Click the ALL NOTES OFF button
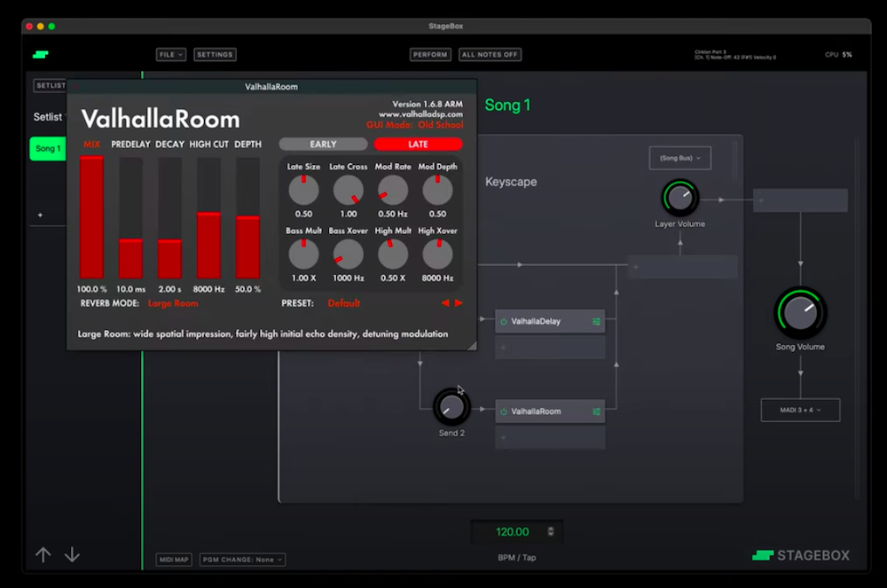This screenshot has width=887, height=588. pyautogui.click(x=490, y=54)
